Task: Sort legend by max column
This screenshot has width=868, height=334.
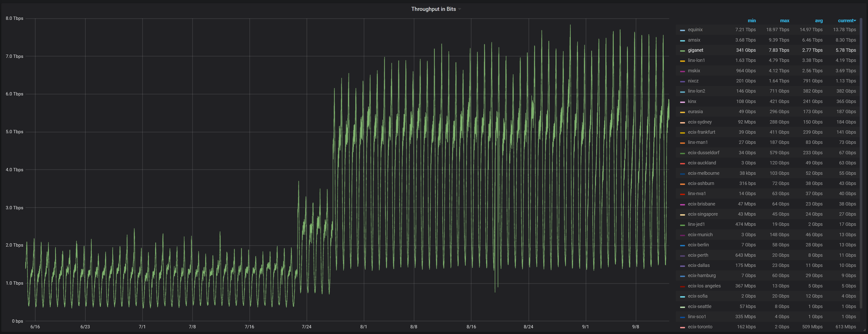Action: pyautogui.click(x=784, y=21)
